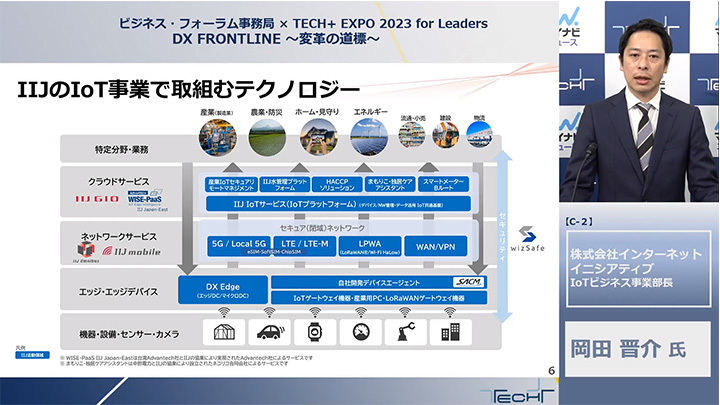Click the WISE-PaaS IIJ Japan-East footnote
720x405 pixels.
[x=186, y=357]
